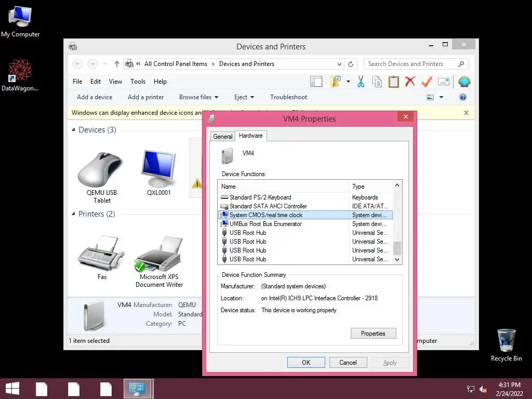
Task: Click the device with yellow warning icon
Action: click(x=196, y=168)
